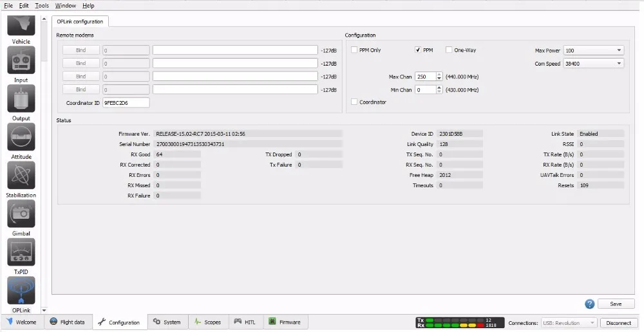Image resolution: width=644 pixels, height=332 pixels.
Task: Open the Output motor icon
Action: click(21, 98)
